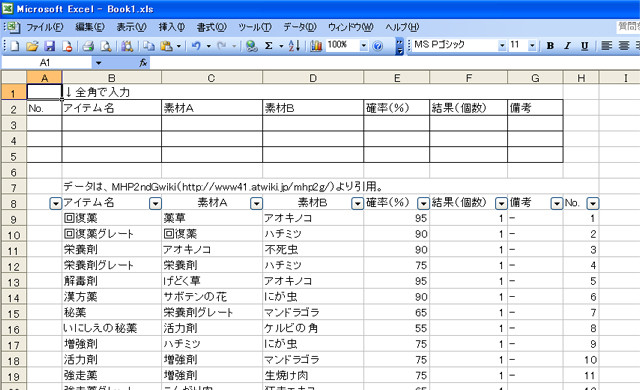Open the ファイル(F) menu
This screenshot has width=640, height=390.
point(45,27)
